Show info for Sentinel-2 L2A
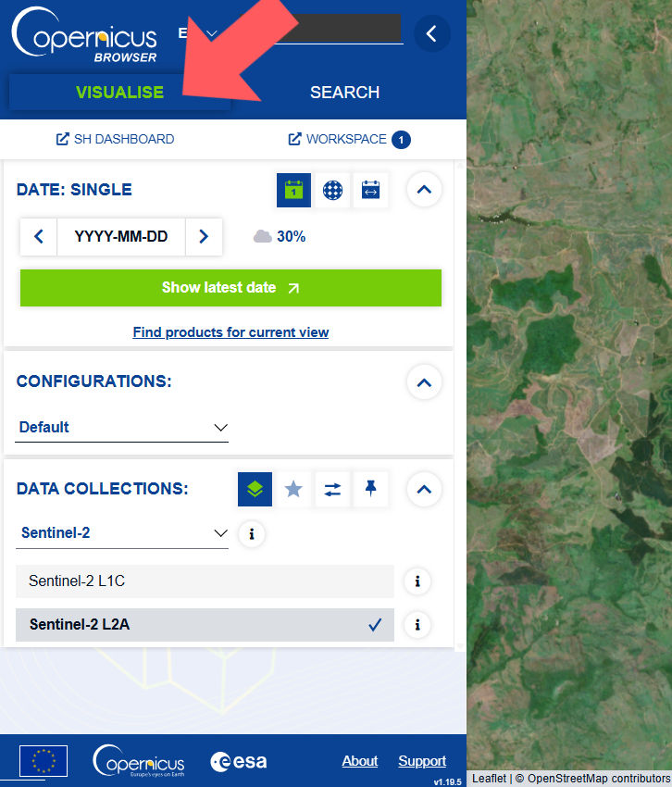672x787 pixels. click(x=417, y=625)
